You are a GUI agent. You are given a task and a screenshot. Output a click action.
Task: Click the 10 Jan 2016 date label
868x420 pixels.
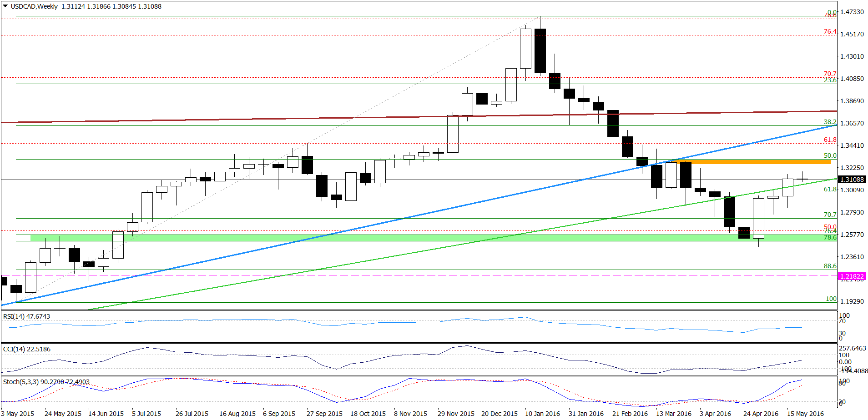[542, 414]
